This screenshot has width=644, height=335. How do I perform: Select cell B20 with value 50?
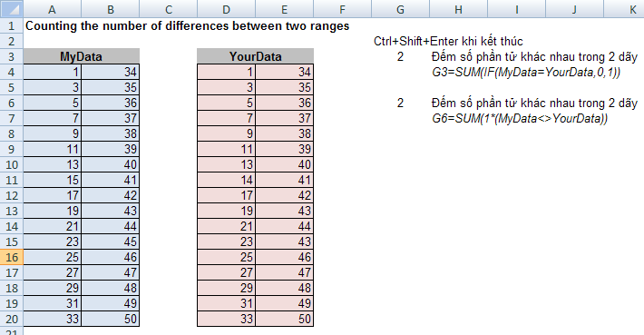[110, 319]
